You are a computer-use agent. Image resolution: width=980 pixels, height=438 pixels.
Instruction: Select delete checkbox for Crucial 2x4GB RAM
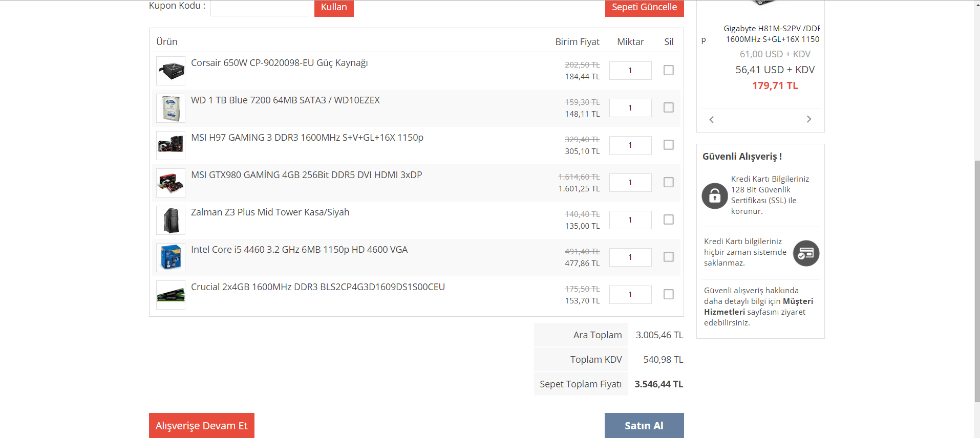pyautogui.click(x=669, y=294)
